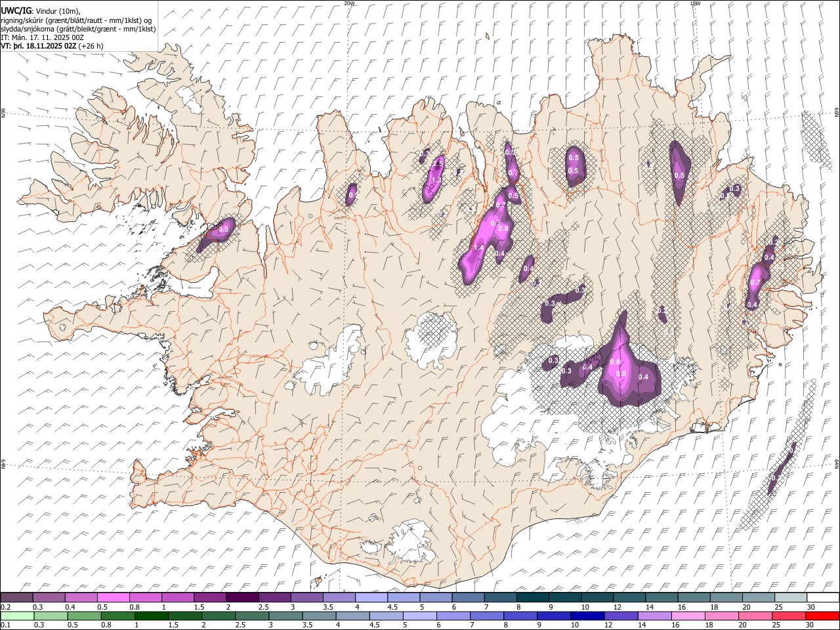Click the palest green 0.1–0.3 swatch in lower legend row
Image resolution: width=840 pixels, height=630 pixels.
[17, 616]
